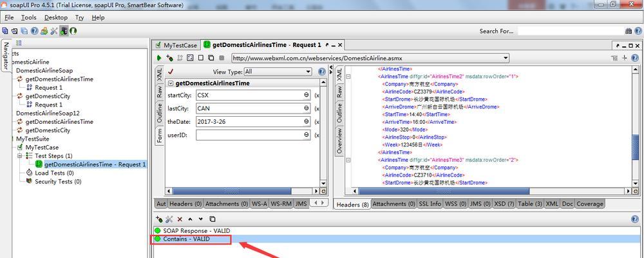Open Preferences wrench-and-screwdriver icon in main toolbar
Screen dimensions: 644x258
(54, 31)
